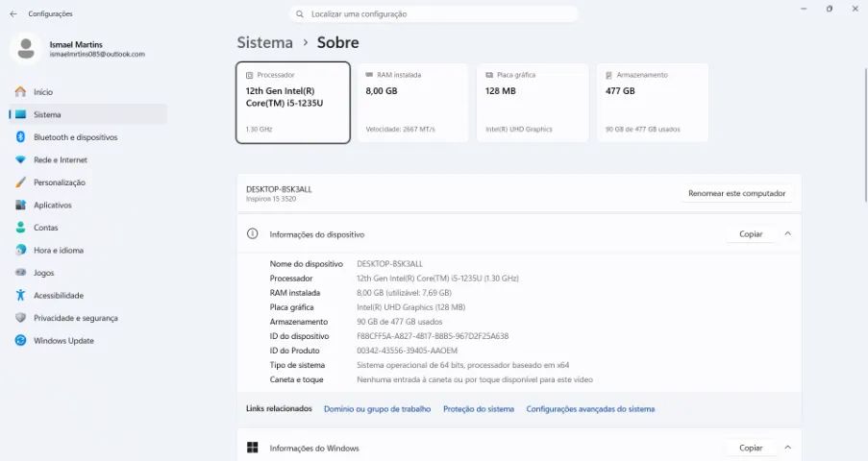This screenshot has width=868, height=461.
Task: Click the Contas person icon
Action: point(20,228)
